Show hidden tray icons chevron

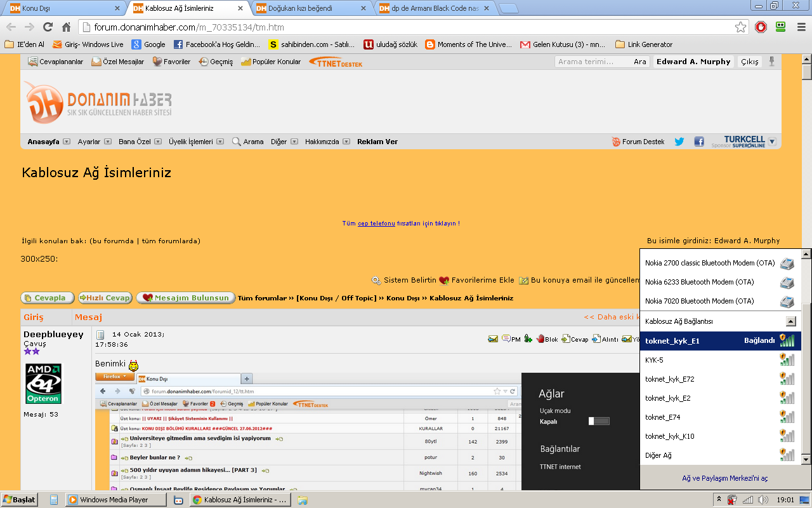(x=718, y=500)
